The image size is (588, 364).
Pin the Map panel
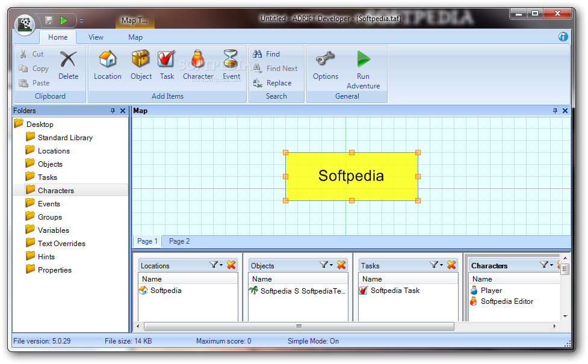(555, 111)
